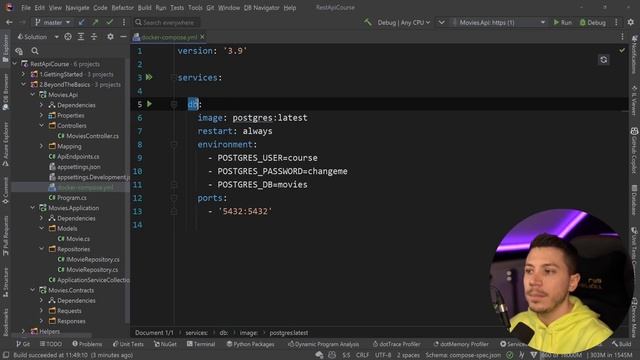This screenshot has width=640, height=360.
Task: Click the Debug button
Action: coord(593,22)
